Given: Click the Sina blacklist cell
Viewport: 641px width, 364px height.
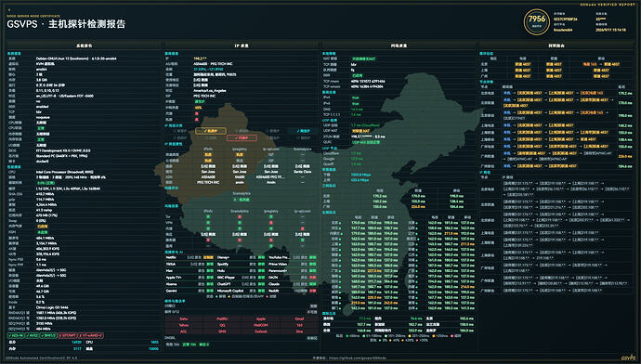Looking at the screenshot, I should (x=299, y=331).
